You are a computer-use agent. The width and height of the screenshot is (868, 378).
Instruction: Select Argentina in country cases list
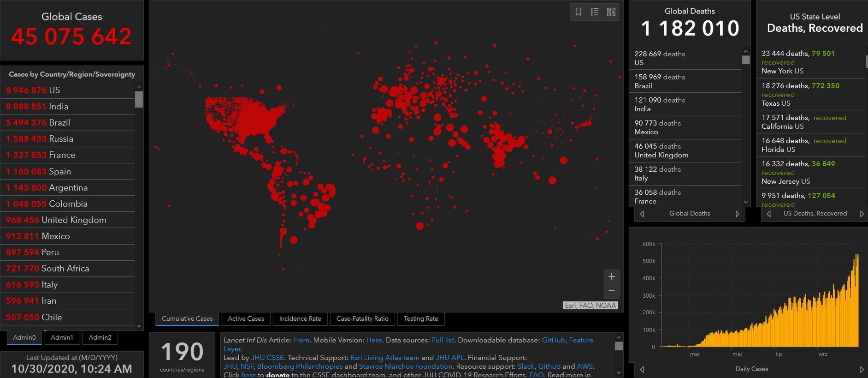[x=67, y=188]
